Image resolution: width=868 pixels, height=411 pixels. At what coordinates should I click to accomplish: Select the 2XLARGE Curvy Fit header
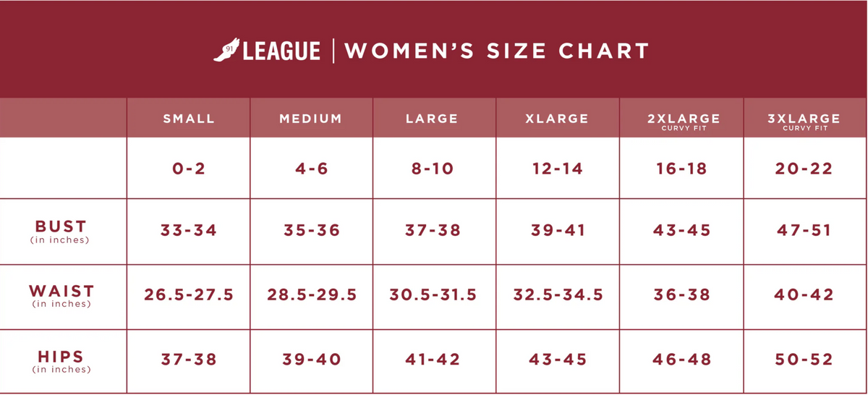pos(684,121)
